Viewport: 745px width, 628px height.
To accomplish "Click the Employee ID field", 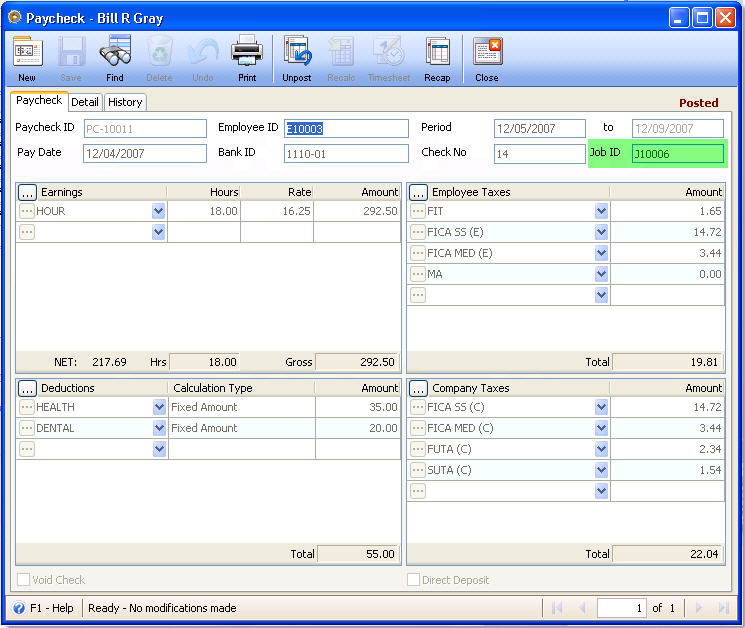I will point(346,129).
